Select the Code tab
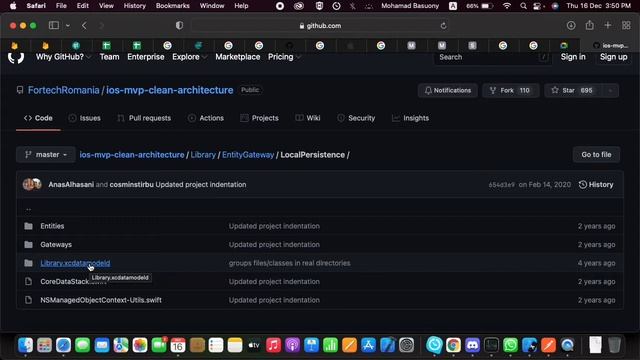The height and width of the screenshot is (360, 640). point(38,118)
